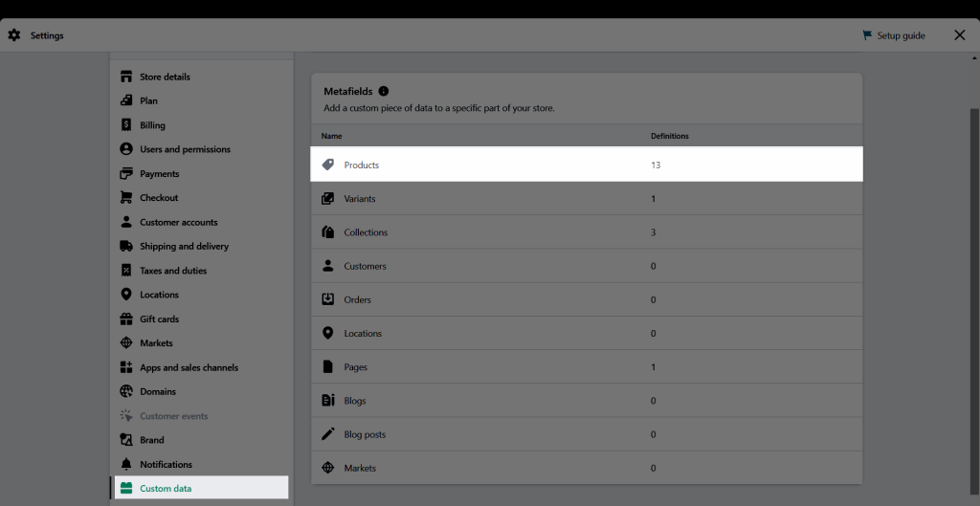Open Customers metafield definitions row

pyautogui.click(x=587, y=266)
